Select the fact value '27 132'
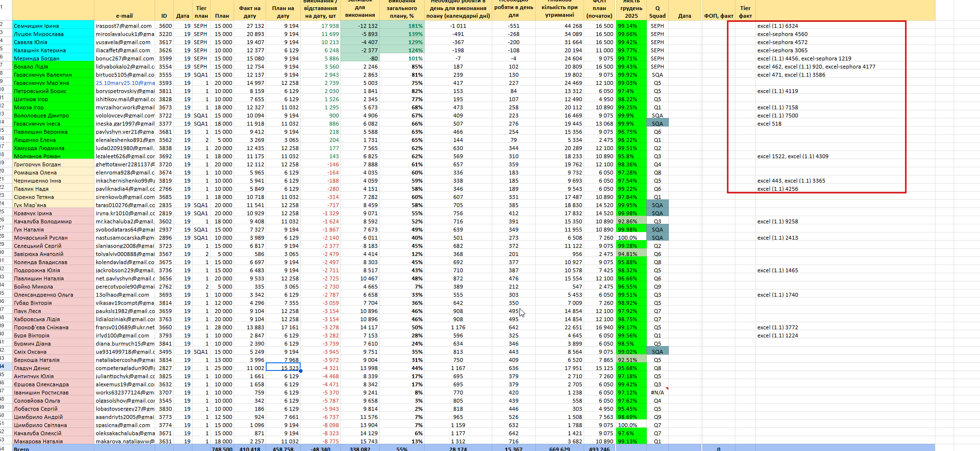Image resolution: width=980 pixels, height=451 pixels. (255, 26)
